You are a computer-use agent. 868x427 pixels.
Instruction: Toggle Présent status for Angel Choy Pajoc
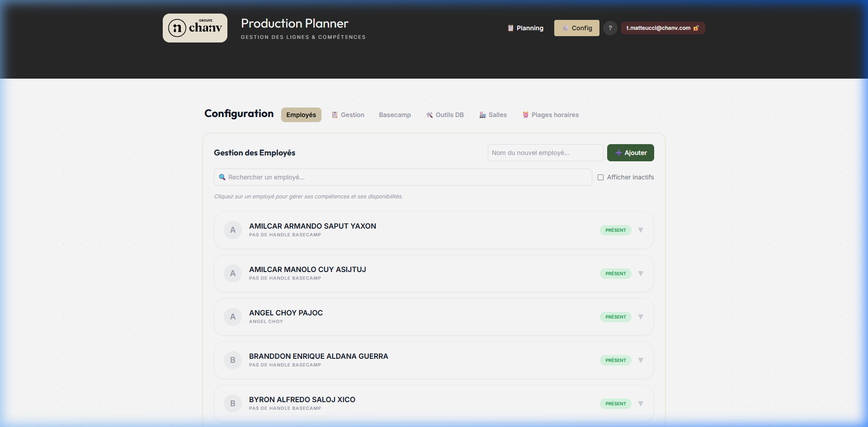(616, 317)
